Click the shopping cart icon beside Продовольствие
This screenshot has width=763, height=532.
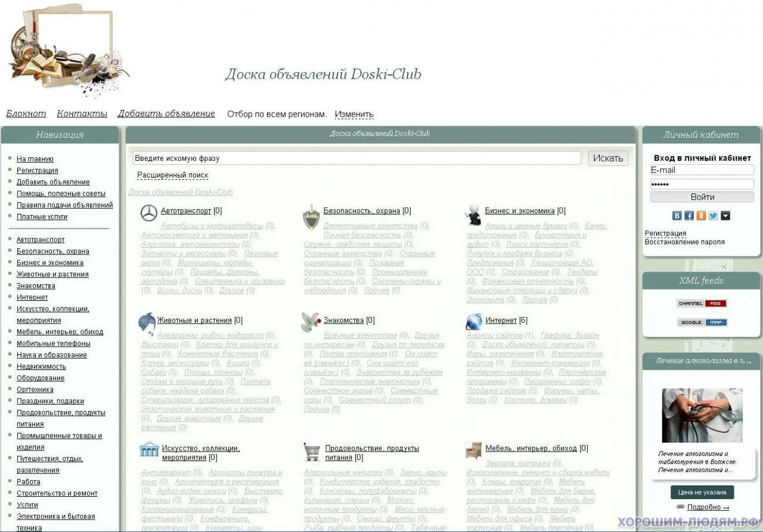(x=312, y=452)
